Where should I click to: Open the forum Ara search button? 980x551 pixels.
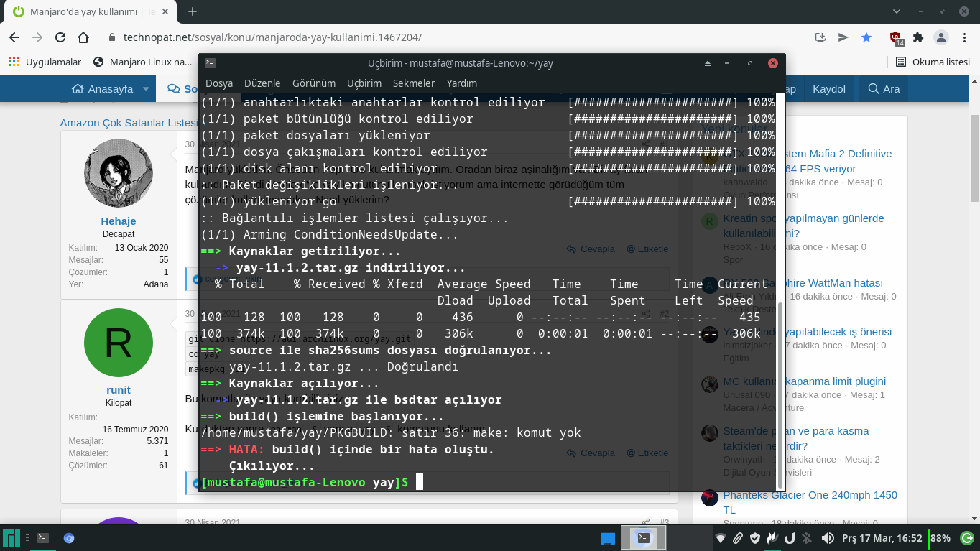tap(884, 89)
